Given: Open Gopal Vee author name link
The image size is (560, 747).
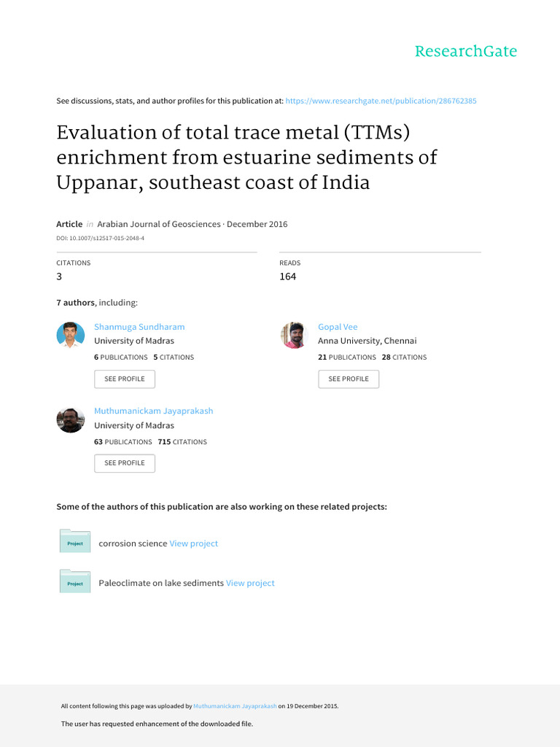Looking at the screenshot, I should coord(338,327).
